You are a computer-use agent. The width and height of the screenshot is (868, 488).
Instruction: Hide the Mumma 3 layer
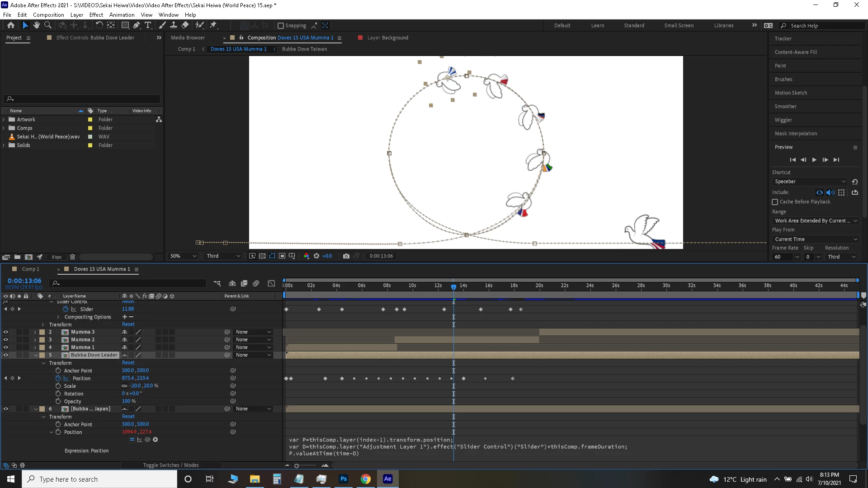coord(6,332)
